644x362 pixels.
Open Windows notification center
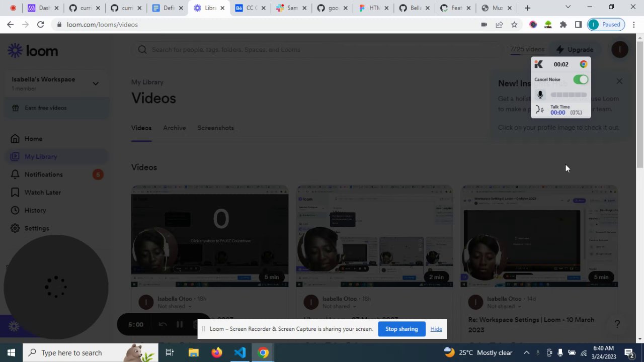(629, 352)
